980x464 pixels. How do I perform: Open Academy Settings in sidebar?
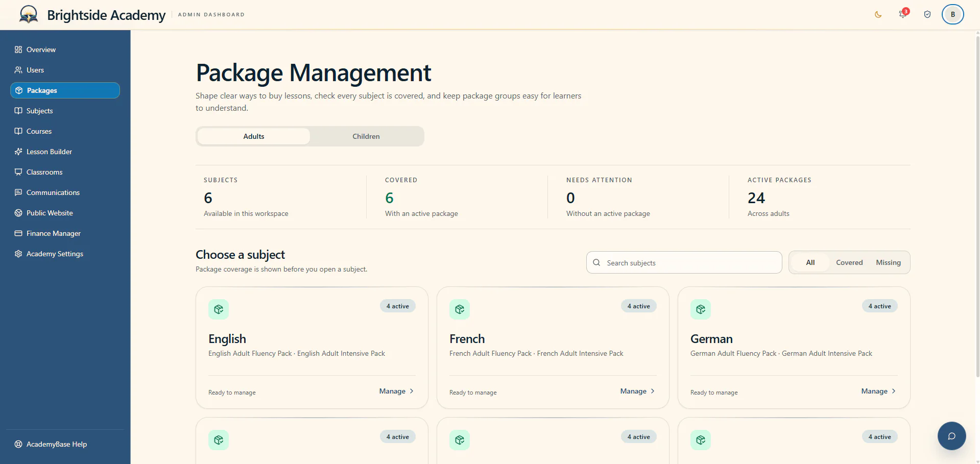(x=65, y=254)
